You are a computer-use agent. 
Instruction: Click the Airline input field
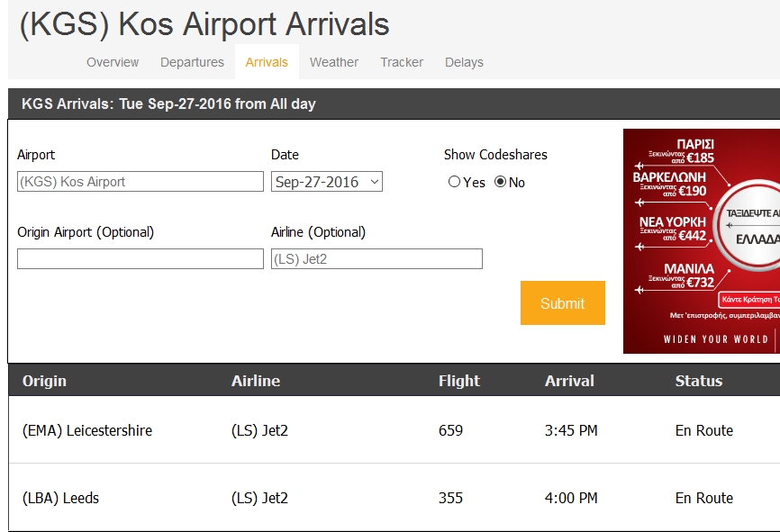click(376, 259)
